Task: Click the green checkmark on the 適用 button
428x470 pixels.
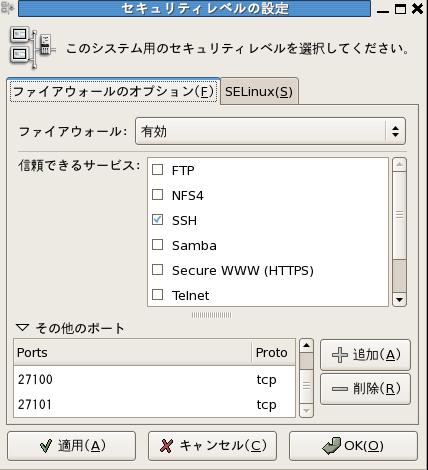Action: click(46, 446)
